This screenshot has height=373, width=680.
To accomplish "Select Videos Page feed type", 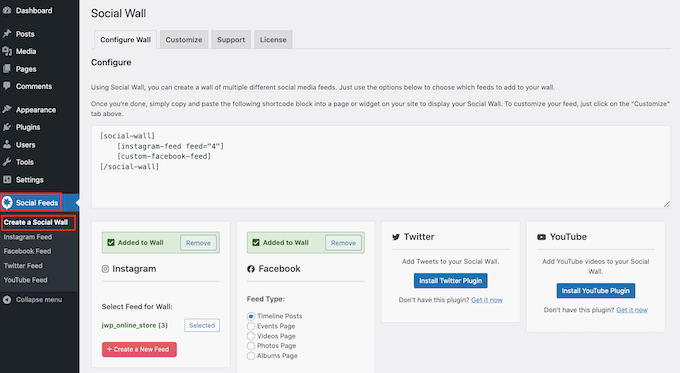I will click(x=251, y=336).
